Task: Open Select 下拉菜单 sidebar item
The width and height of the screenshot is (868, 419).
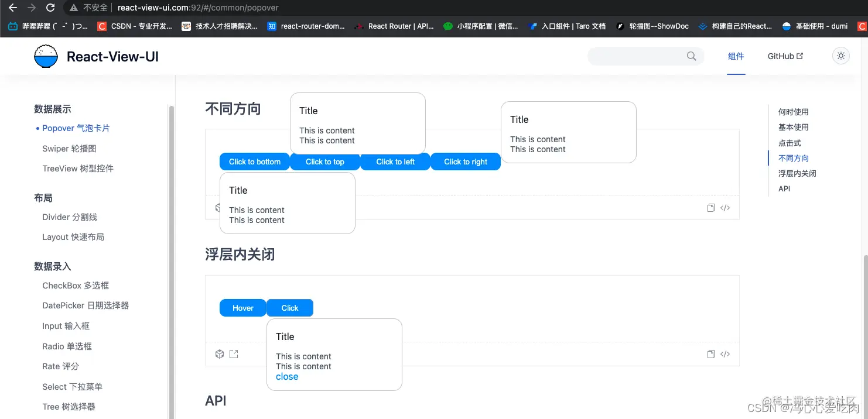Action: [x=73, y=387]
